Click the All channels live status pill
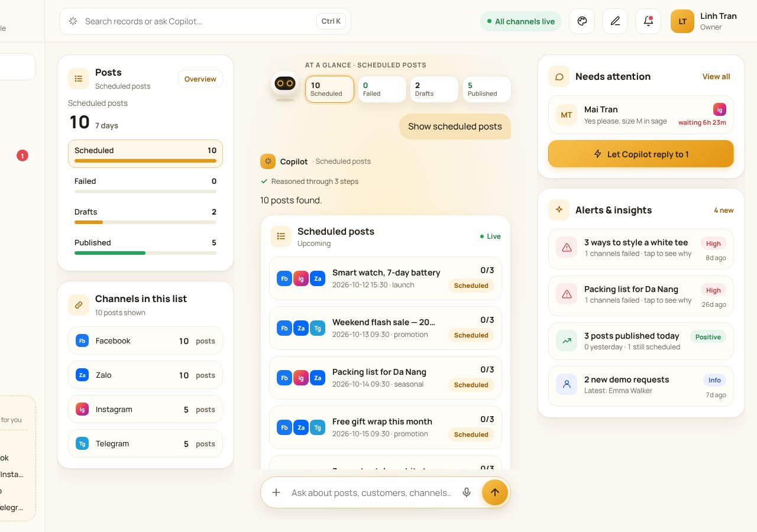The image size is (757, 532). (521, 21)
